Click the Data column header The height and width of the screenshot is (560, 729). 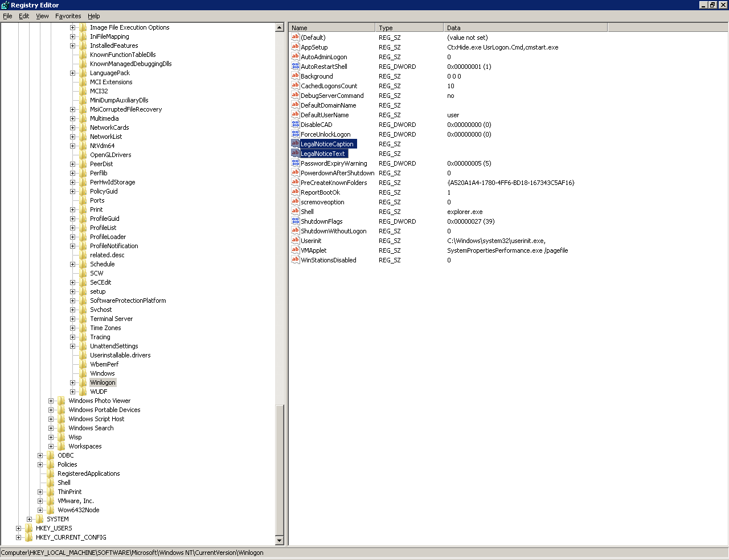click(525, 27)
